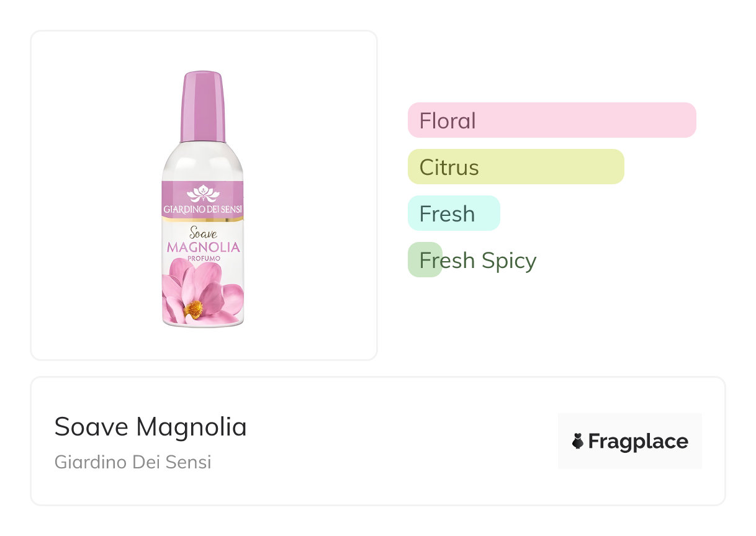Click the lotus logo on the bottle label
Image resolution: width=756 pixels, height=536 pixels.
(x=203, y=194)
